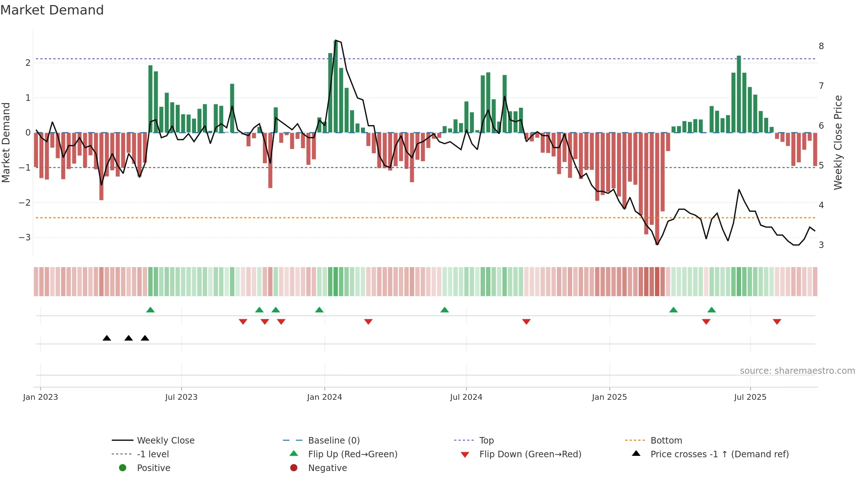868x488 pixels.
Task: Click the red Negative legend dot
Action: 294,468
